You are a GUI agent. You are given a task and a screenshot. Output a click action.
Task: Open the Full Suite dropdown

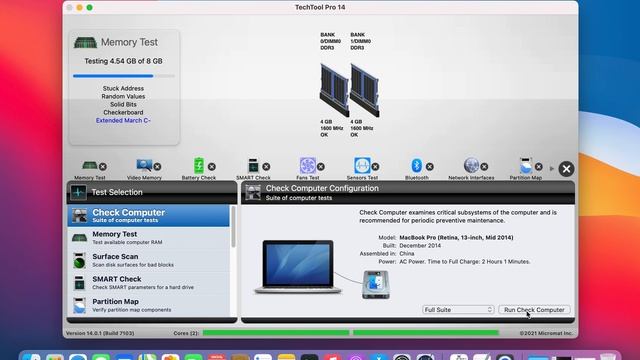[458, 310]
